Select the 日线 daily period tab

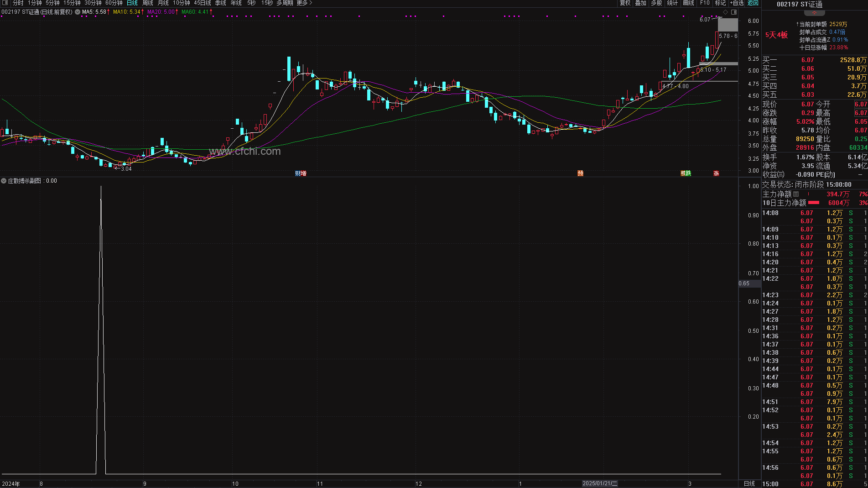[132, 3]
